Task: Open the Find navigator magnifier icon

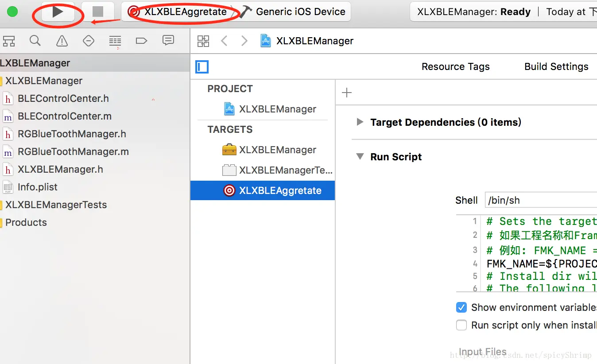Action: 35,41
